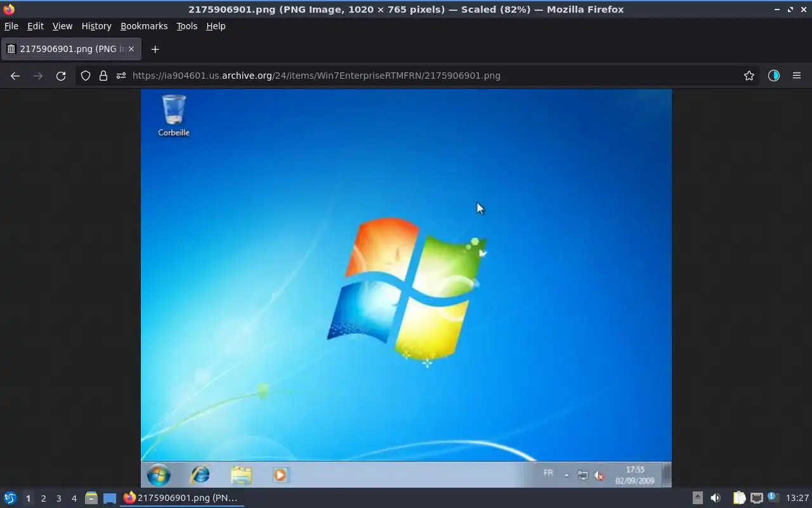Activate Firefox window button in the taskbar
Screen dimensions: 812x508
coord(181,498)
